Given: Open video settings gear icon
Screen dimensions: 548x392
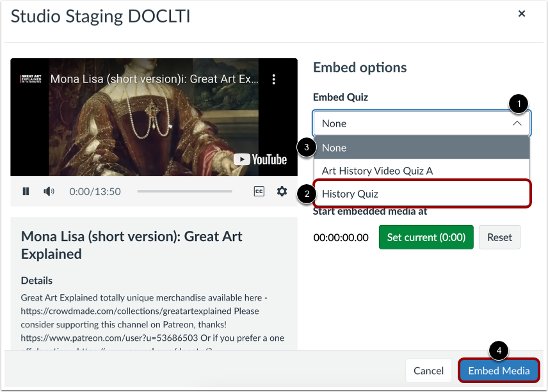Looking at the screenshot, I should pos(282,191).
